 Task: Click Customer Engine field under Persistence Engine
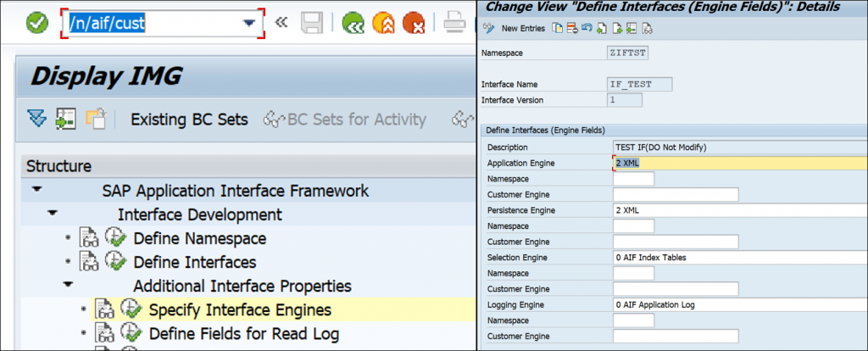click(676, 242)
